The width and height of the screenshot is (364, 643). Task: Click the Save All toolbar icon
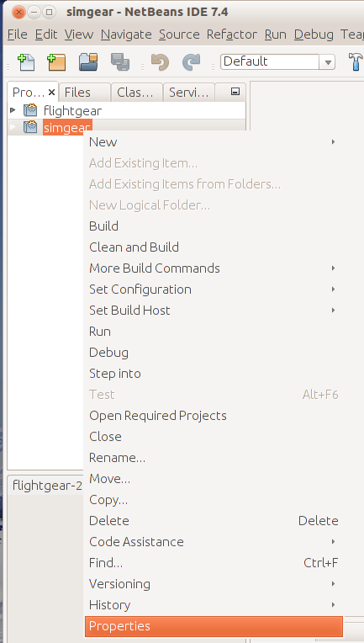(x=120, y=62)
